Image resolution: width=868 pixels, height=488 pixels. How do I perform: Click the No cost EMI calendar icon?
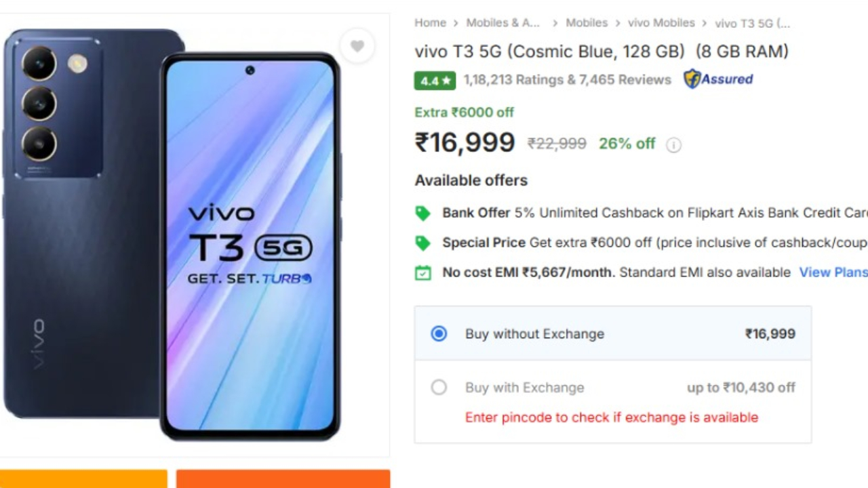pos(422,273)
